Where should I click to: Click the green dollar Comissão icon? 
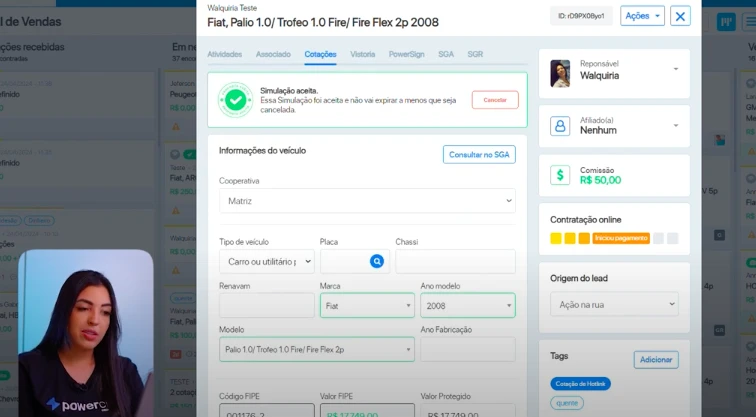[x=560, y=175]
